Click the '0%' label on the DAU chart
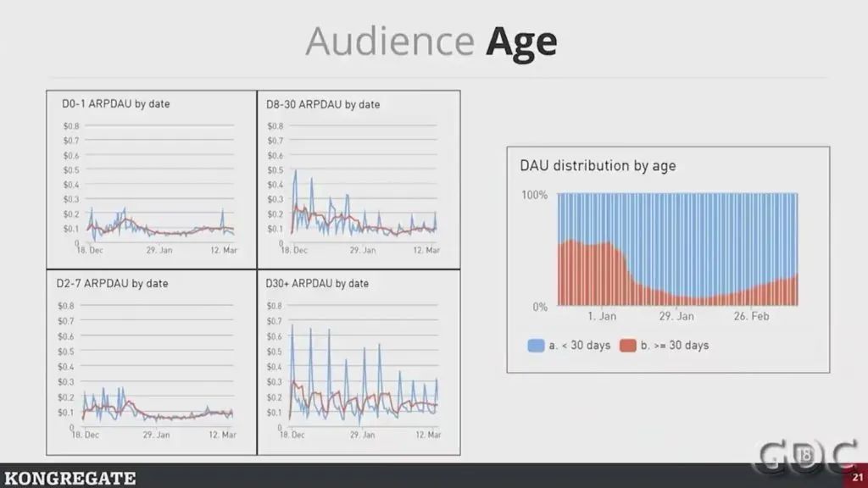The height and width of the screenshot is (488, 868). [539, 307]
